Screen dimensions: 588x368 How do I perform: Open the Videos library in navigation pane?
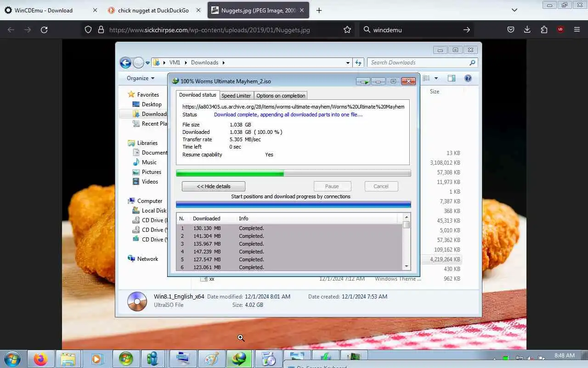[150, 182]
